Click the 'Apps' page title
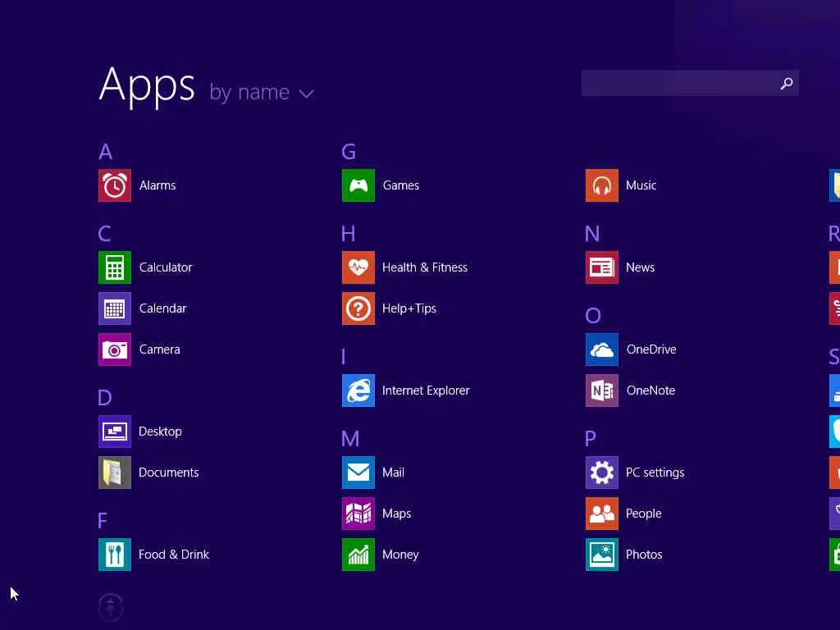 [x=147, y=85]
